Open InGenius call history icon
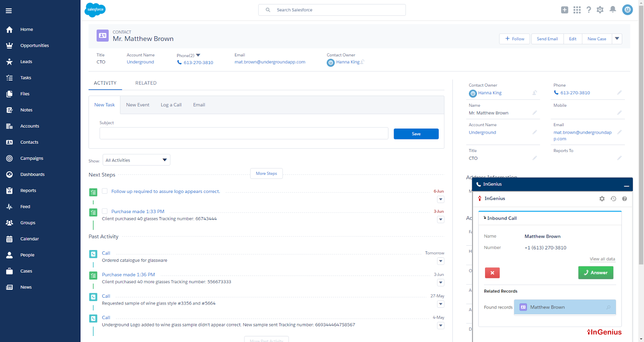Viewport: 644px width, 342px height. 613,199
